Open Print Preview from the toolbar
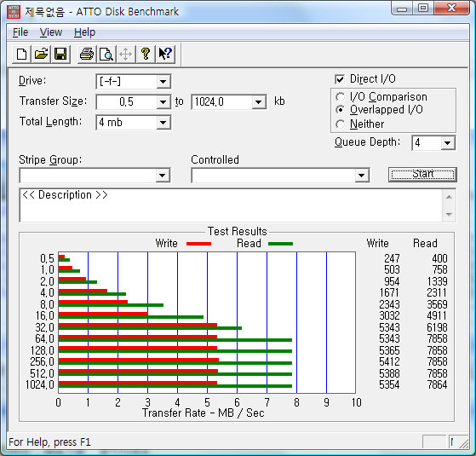Viewport: 476px width, 456px height. point(106,55)
